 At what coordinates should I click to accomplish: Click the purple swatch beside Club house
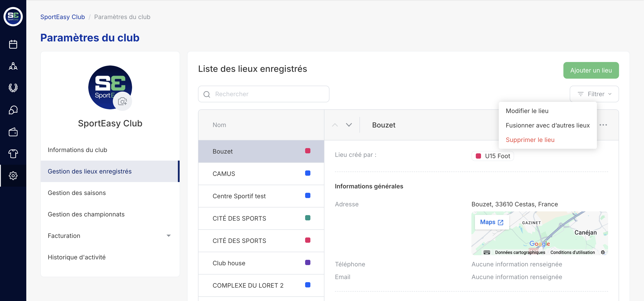click(308, 262)
